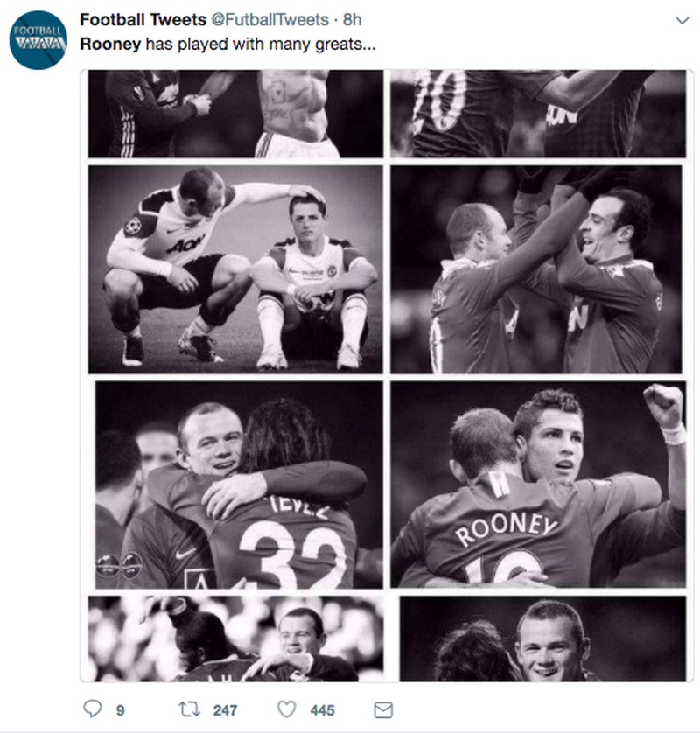The height and width of the screenshot is (733, 700).
Task: Click the 247 retweet count
Action: 225,710
